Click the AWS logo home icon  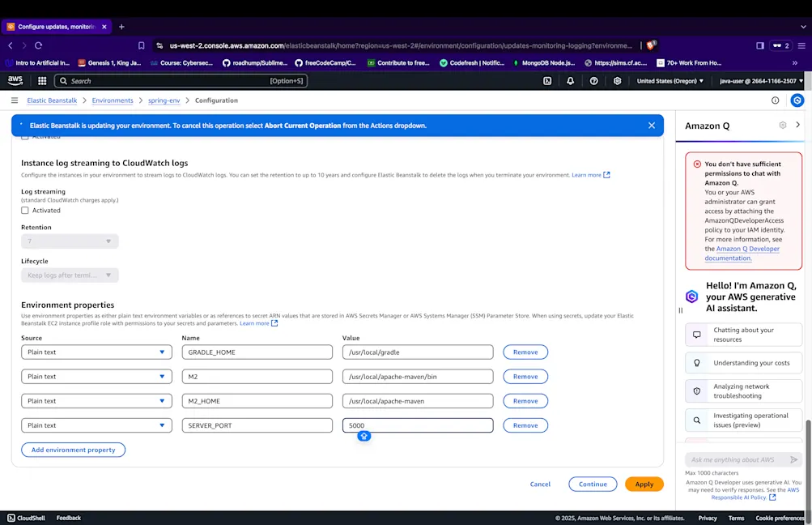[15, 80]
